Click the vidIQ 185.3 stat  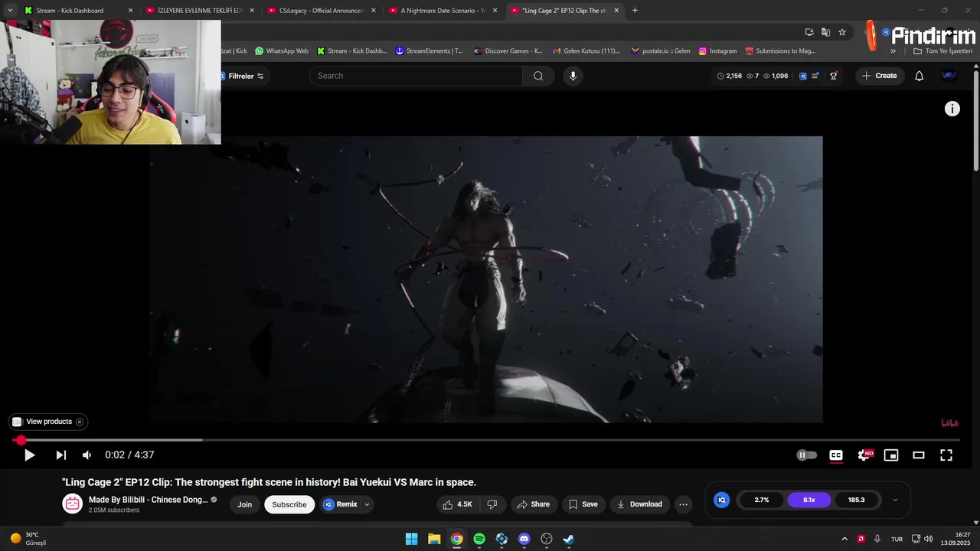(x=856, y=500)
